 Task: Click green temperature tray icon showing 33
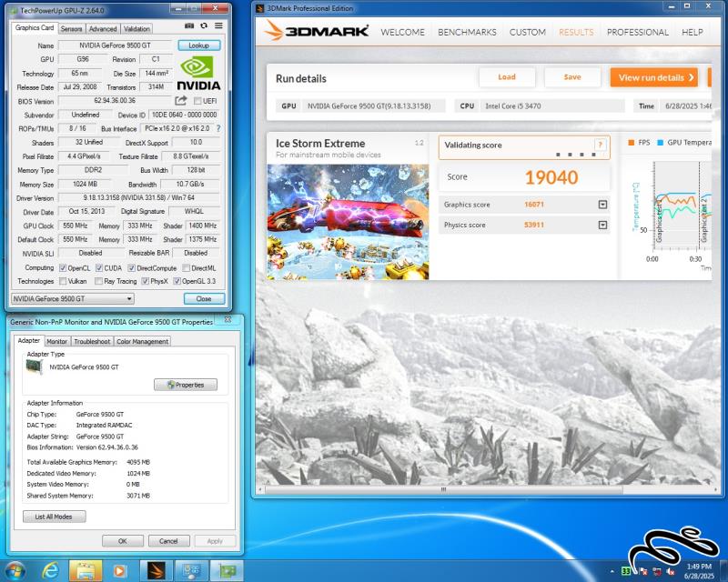[626, 571]
